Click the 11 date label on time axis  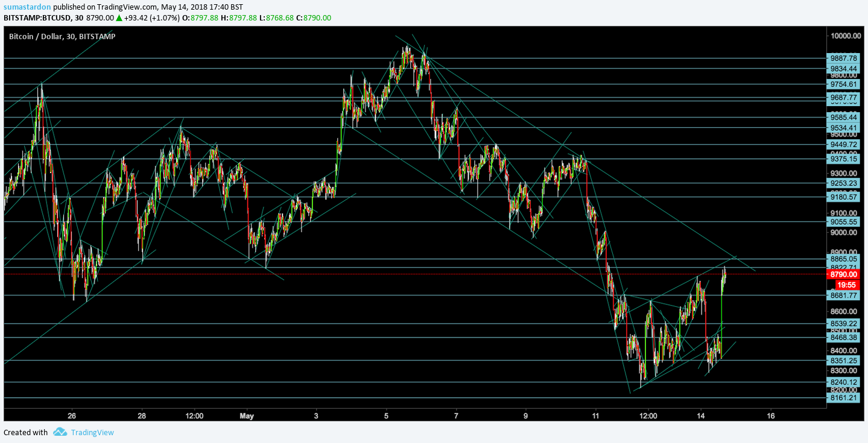595,416
